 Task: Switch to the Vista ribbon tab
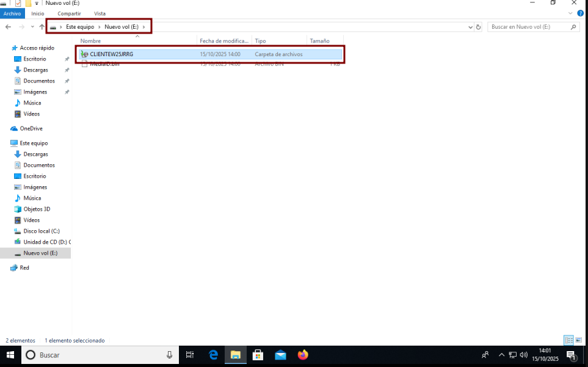[x=100, y=13]
